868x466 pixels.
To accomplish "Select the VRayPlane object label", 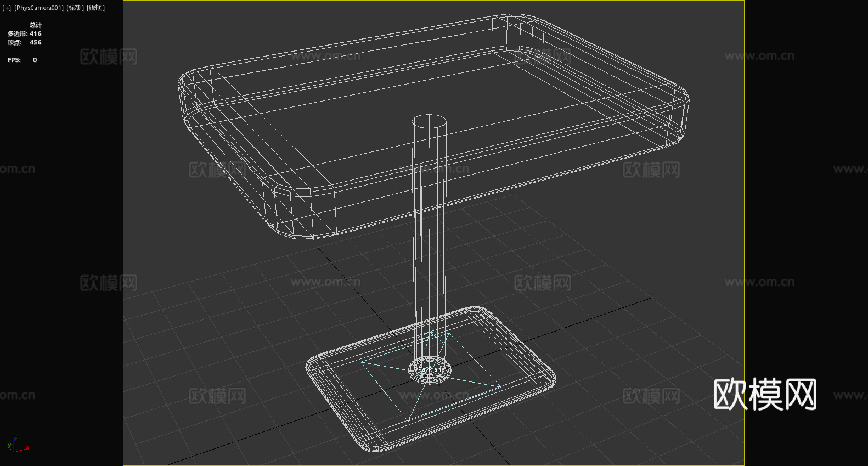I will tap(431, 369).
